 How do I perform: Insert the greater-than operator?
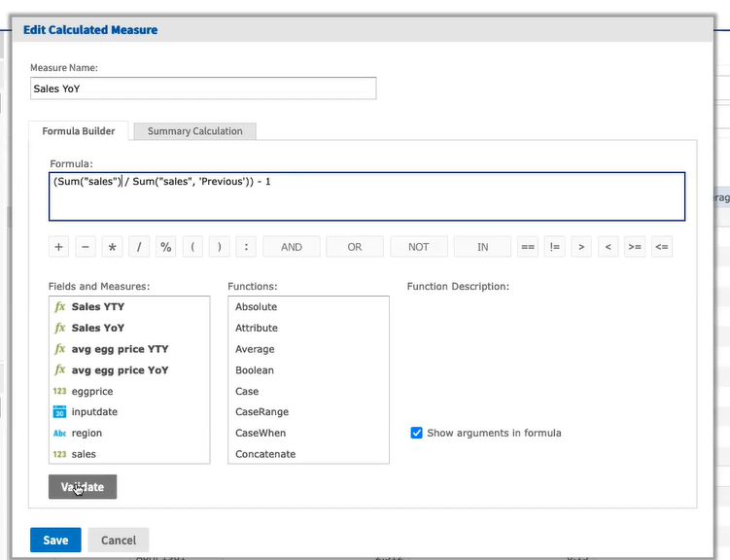tap(581, 247)
